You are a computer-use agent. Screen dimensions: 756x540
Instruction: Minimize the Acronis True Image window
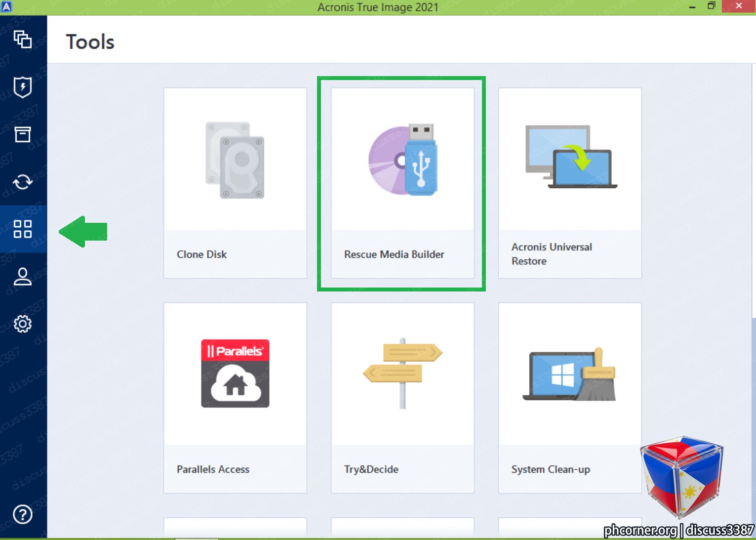click(x=692, y=6)
